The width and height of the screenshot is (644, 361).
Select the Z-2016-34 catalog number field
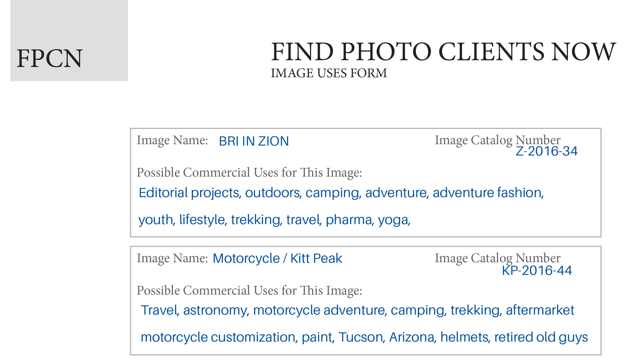546,151
